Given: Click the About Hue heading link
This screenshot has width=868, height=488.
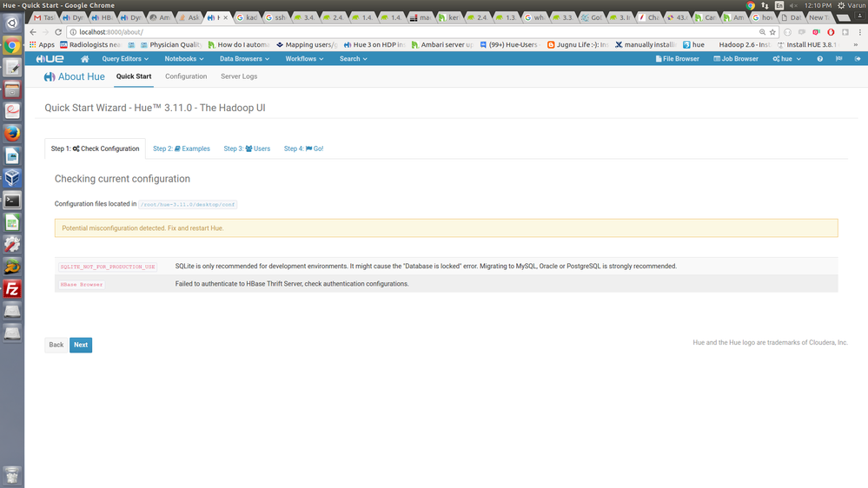Looking at the screenshot, I should [x=74, y=77].
